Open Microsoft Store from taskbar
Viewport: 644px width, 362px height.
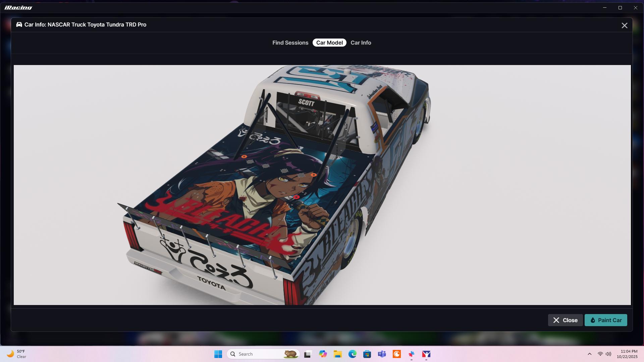367,354
